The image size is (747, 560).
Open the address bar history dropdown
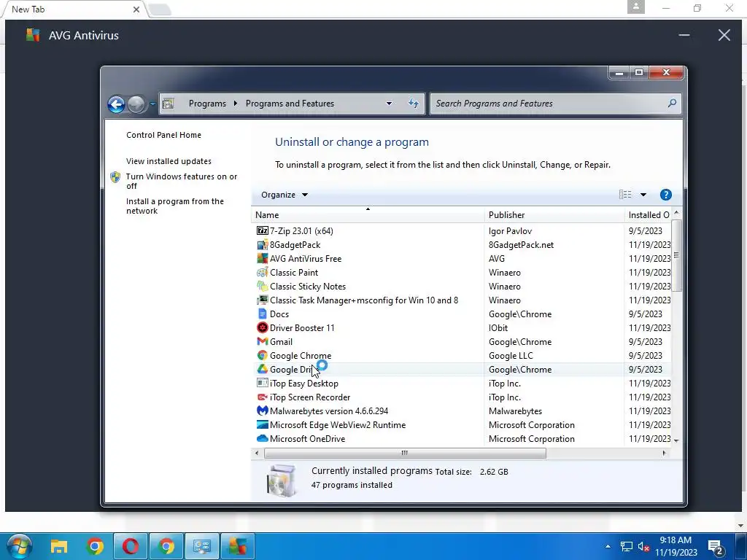pos(389,104)
